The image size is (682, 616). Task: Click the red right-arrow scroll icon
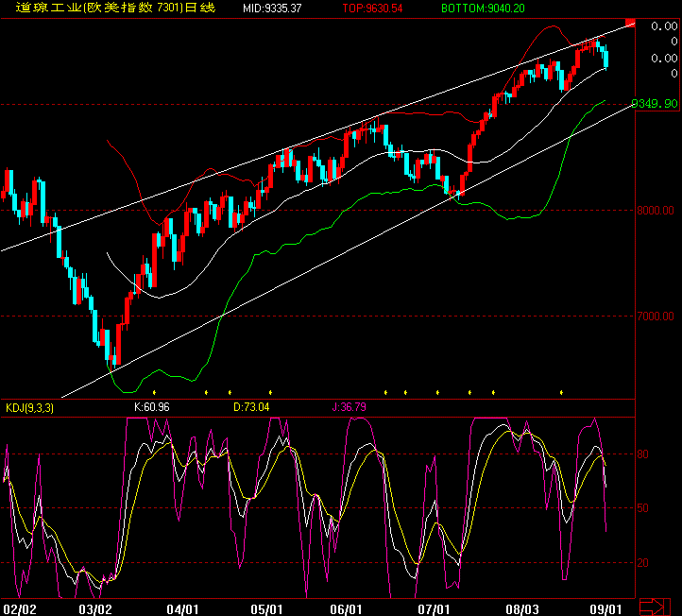[x=655, y=607]
